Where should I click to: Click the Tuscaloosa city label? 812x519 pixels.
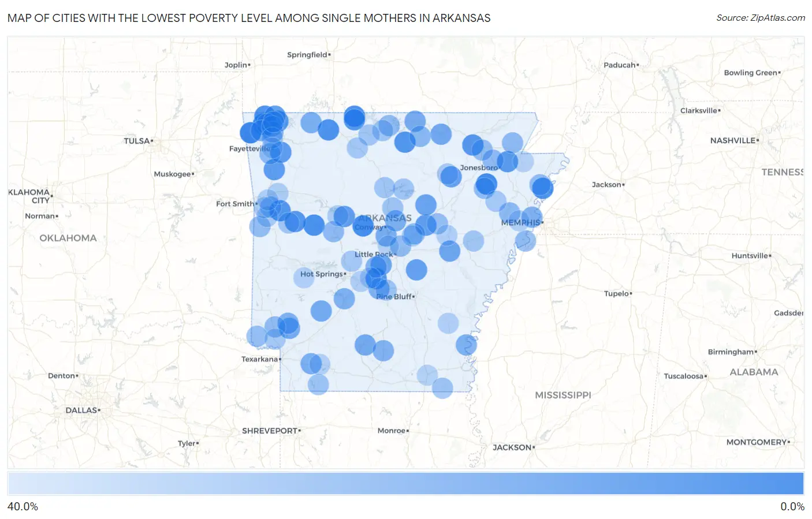(x=684, y=376)
